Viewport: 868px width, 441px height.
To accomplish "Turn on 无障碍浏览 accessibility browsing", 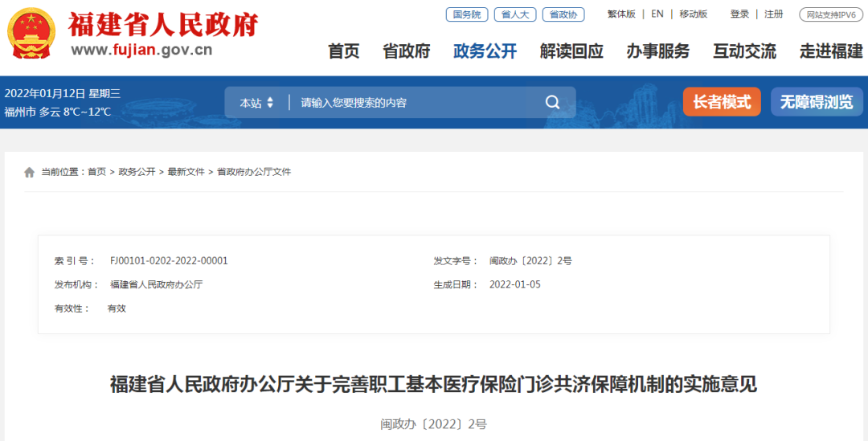I will 816,102.
